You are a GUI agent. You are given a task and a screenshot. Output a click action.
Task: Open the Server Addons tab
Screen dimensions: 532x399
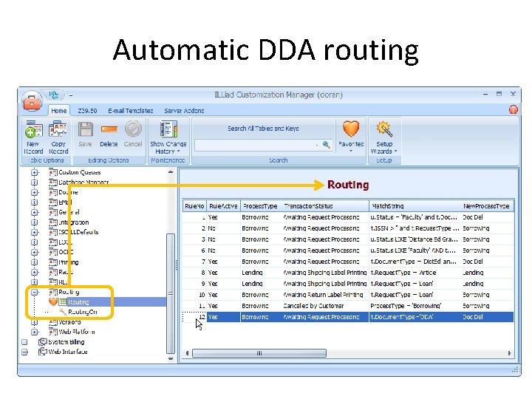(x=184, y=111)
